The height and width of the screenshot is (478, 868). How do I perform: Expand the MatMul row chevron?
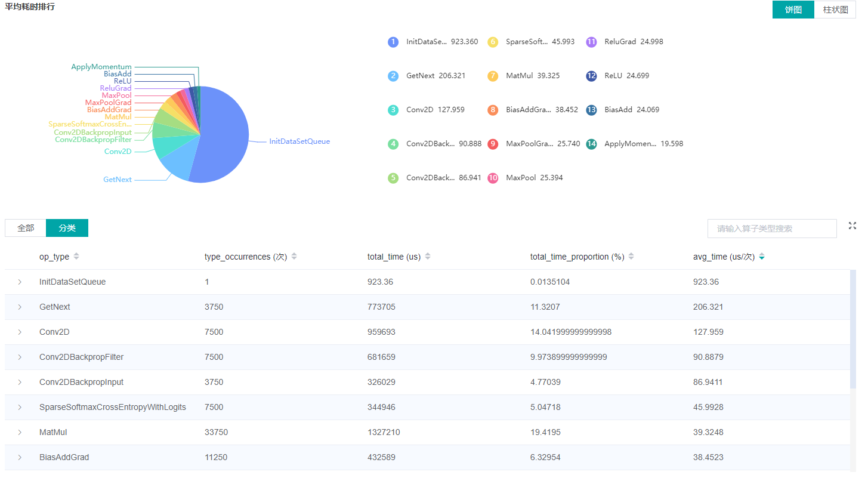tap(20, 432)
